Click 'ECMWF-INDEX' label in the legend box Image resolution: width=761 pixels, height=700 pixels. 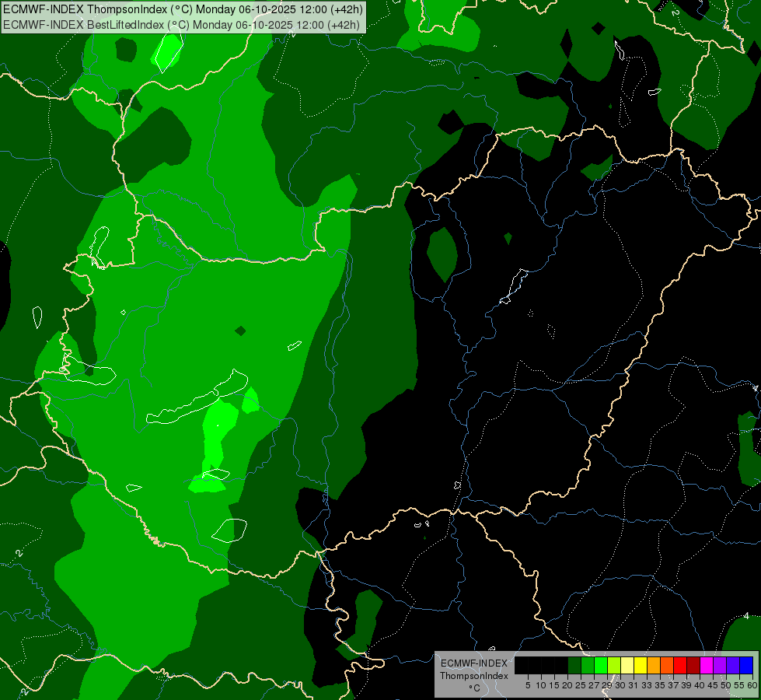click(x=474, y=663)
